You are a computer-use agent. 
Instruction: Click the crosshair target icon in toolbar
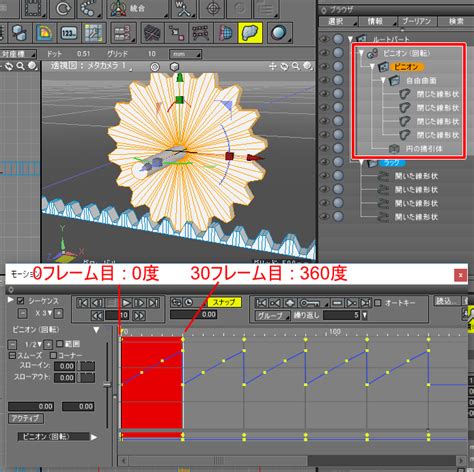[212, 8]
